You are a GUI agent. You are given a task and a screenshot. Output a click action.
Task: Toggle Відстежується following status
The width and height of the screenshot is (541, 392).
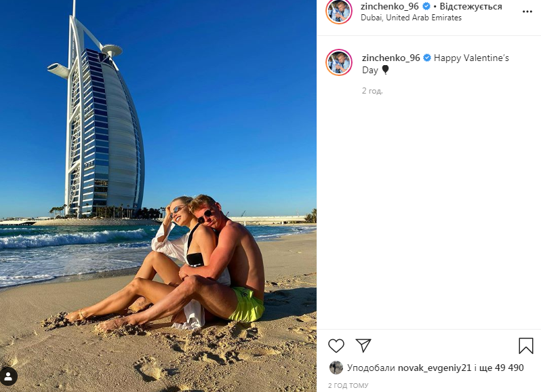[470, 6]
